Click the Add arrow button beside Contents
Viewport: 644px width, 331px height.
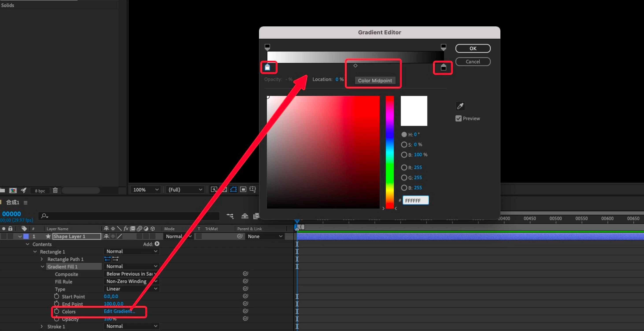[x=157, y=244]
